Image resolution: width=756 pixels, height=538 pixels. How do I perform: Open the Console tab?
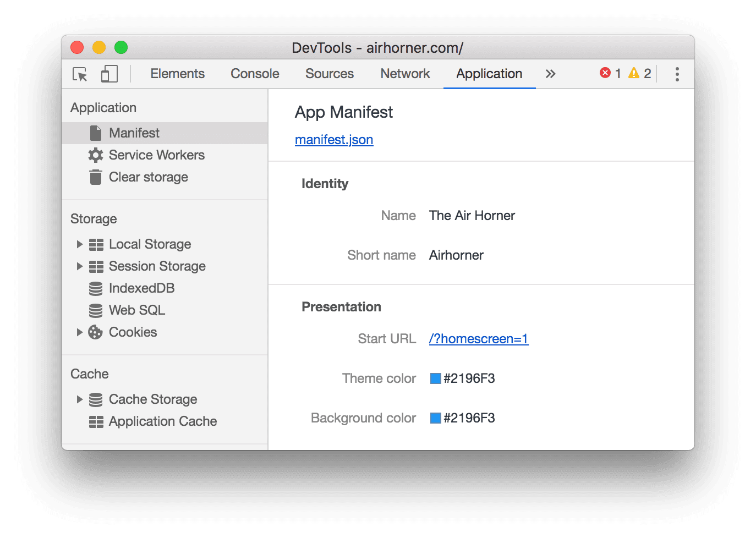click(254, 73)
